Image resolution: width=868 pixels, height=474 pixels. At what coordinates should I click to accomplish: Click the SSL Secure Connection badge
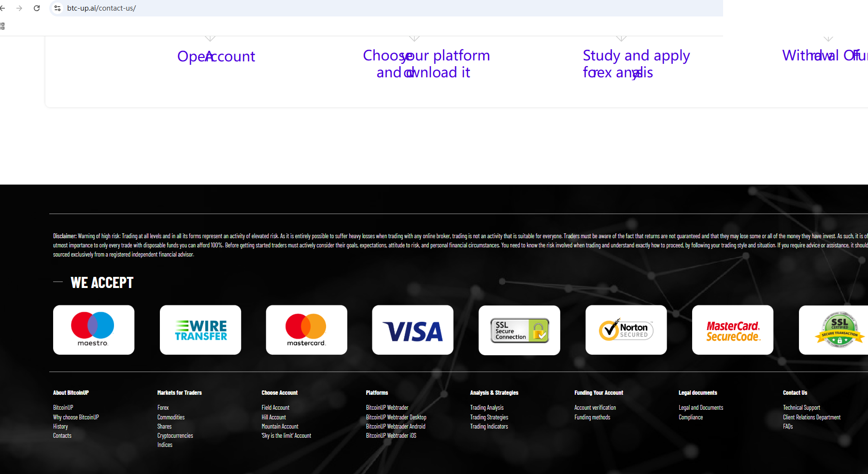519,330
